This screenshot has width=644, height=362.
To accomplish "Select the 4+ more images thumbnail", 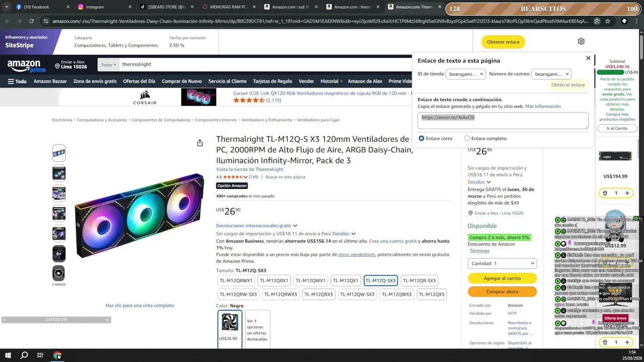I will click(59, 253).
